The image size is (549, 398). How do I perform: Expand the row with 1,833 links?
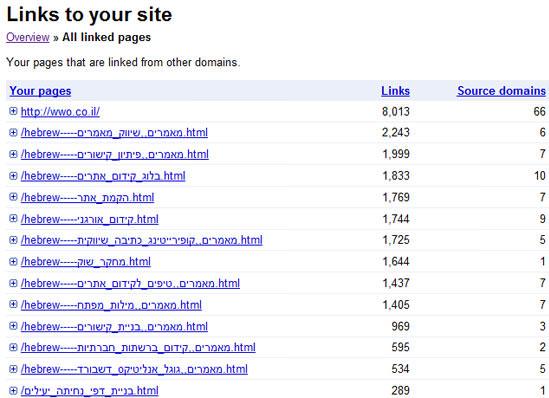pyautogui.click(x=13, y=176)
